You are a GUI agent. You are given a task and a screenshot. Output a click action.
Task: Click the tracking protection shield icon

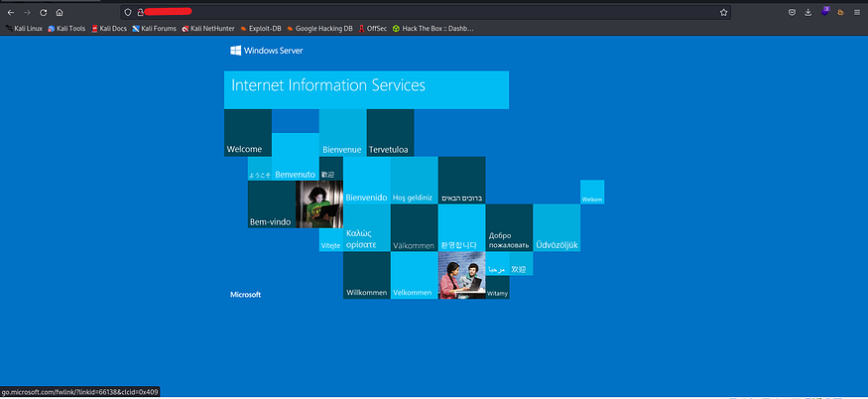click(x=128, y=12)
